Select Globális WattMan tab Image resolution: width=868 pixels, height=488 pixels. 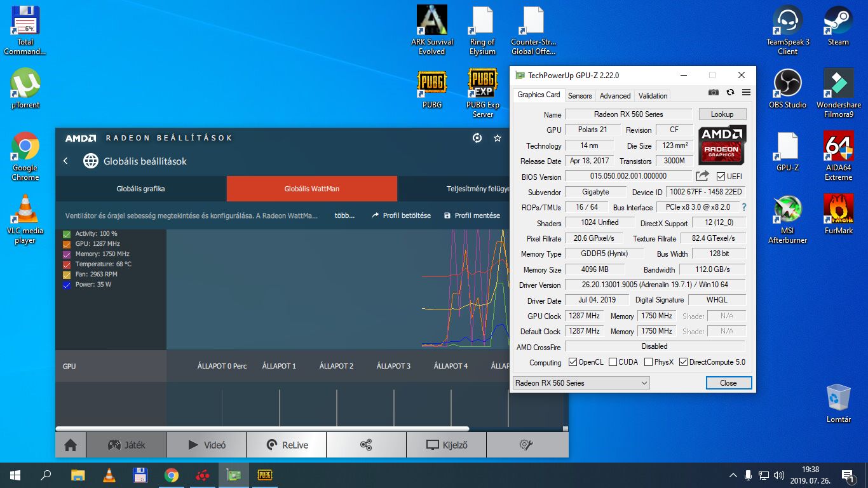coord(312,189)
